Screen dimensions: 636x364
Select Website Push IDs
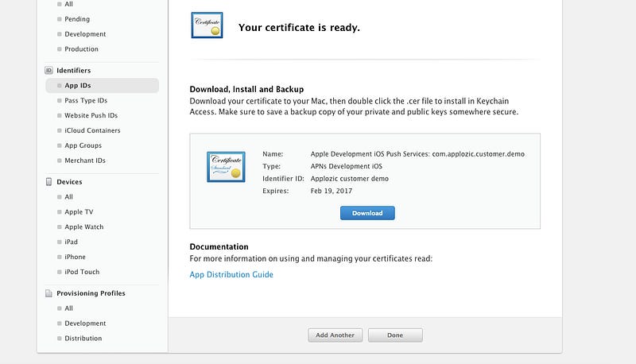click(x=91, y=115)
